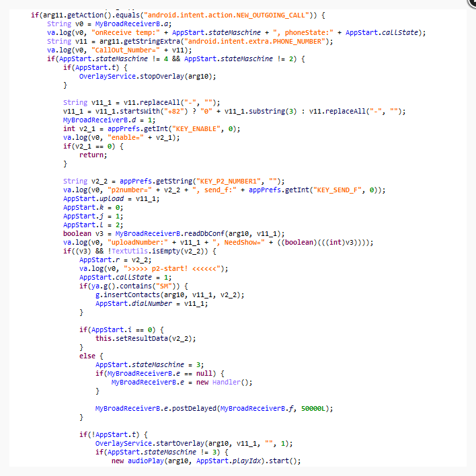Select the ", NeedShow=" string
This screenshot has width=476, height=476.
[x=239, y=243]
